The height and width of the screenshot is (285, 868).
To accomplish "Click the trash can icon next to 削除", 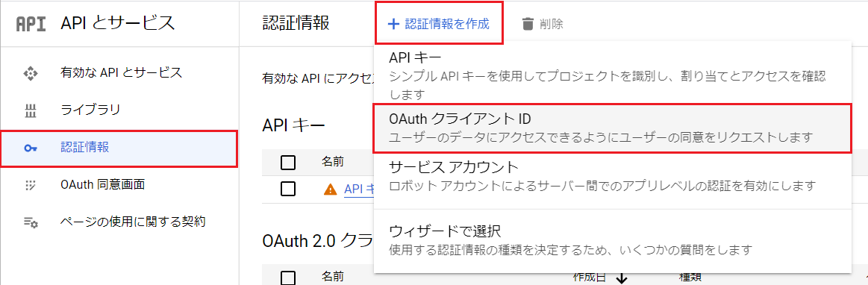I will pos(528,24).
